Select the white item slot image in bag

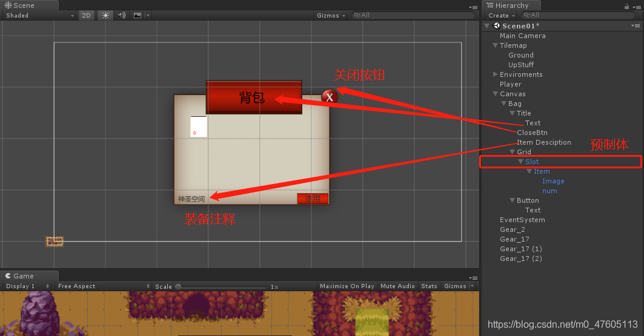198,126
